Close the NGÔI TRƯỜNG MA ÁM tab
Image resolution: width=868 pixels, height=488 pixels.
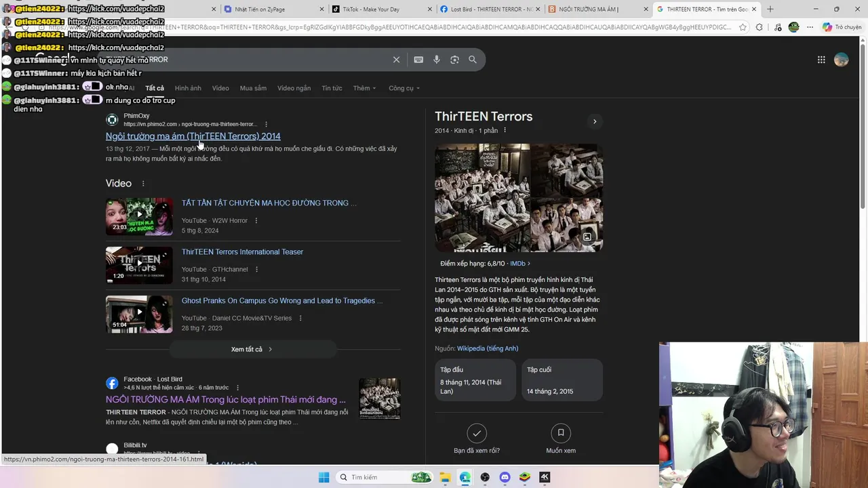[646, 9]
